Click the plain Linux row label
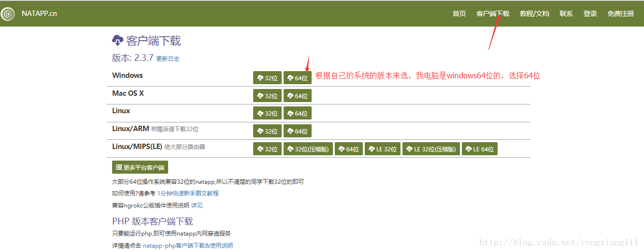The width and height of the screenshot is (644, 252). [121, 111]
